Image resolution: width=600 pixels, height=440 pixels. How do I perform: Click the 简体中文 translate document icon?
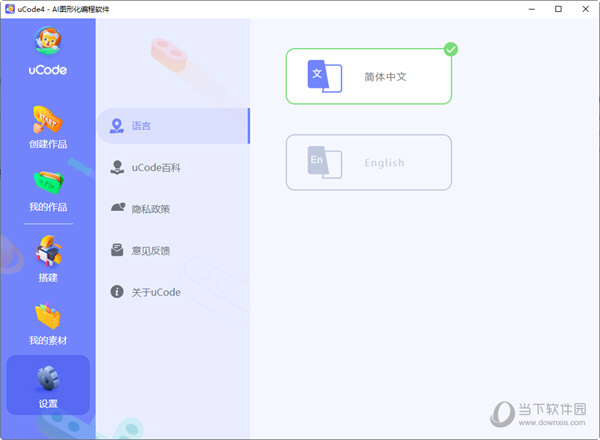[x=324, y=76]
